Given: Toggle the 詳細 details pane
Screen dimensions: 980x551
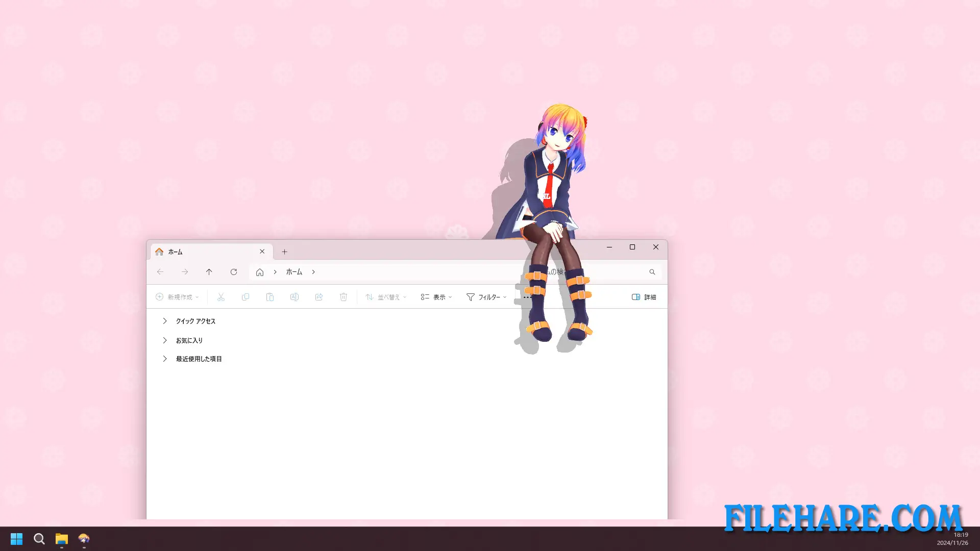Looking at the screenshot, I should tap(644, 297).
